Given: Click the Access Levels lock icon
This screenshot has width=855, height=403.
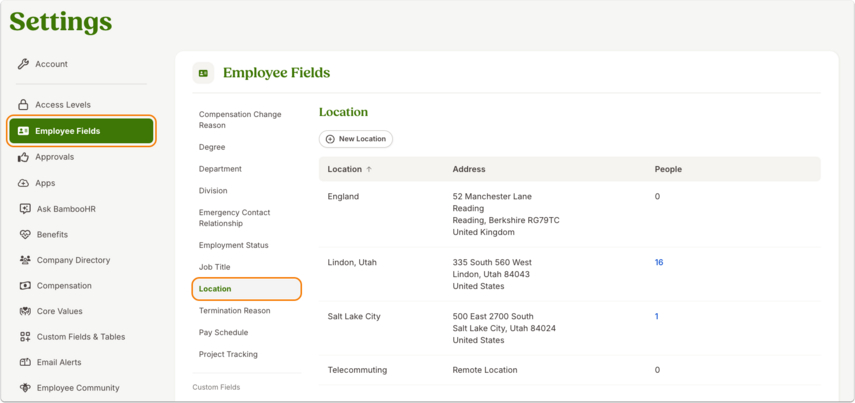Looking at the screenshot, I should [23, 105].
